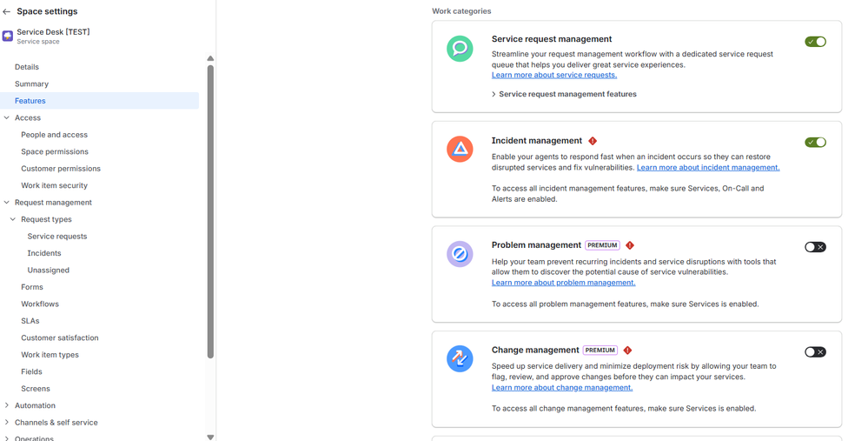Turn off the Service request management toggle
The height and width of the screenshot is (441, 868).
(x=815, y=42)
